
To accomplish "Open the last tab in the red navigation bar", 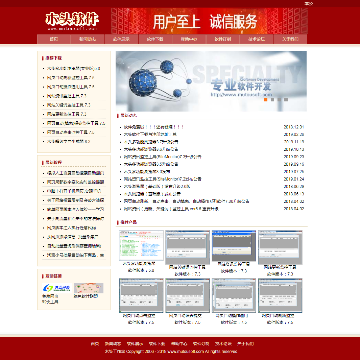I will pos(290,39).
